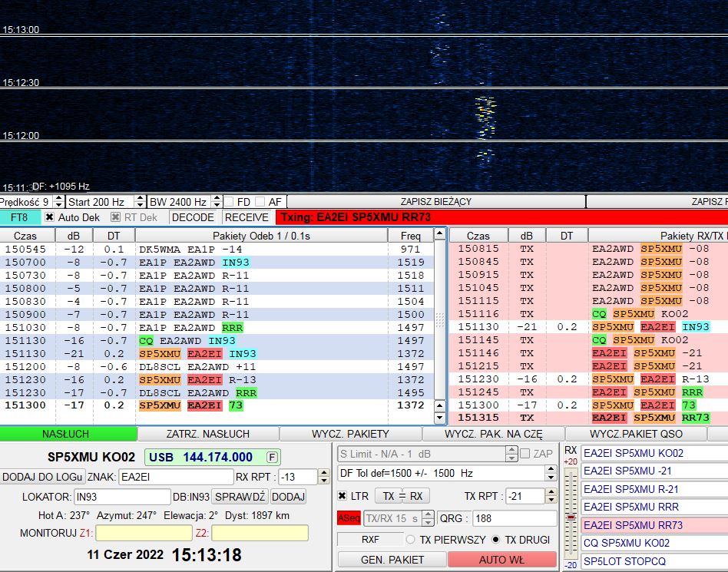Viewport: 728px width, 572px height.
Task: Adjust DF Tol def=1500 stepper arrows
Action: click(x=551, y=473)
